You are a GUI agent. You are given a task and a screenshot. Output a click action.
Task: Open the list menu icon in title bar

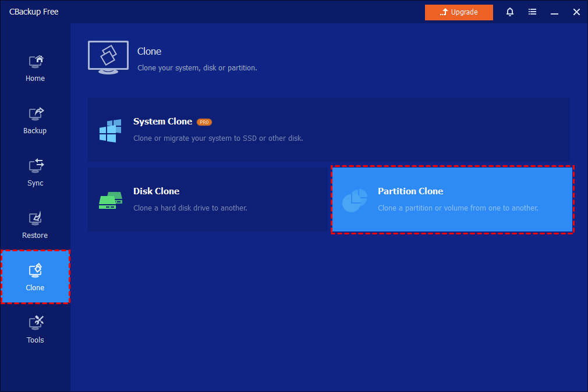pos(532,12)
